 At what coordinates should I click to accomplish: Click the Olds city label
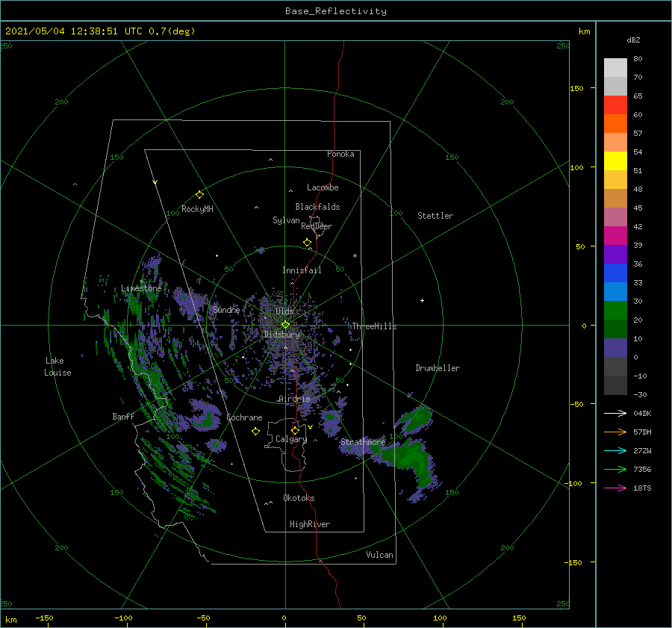pos(284,311)
